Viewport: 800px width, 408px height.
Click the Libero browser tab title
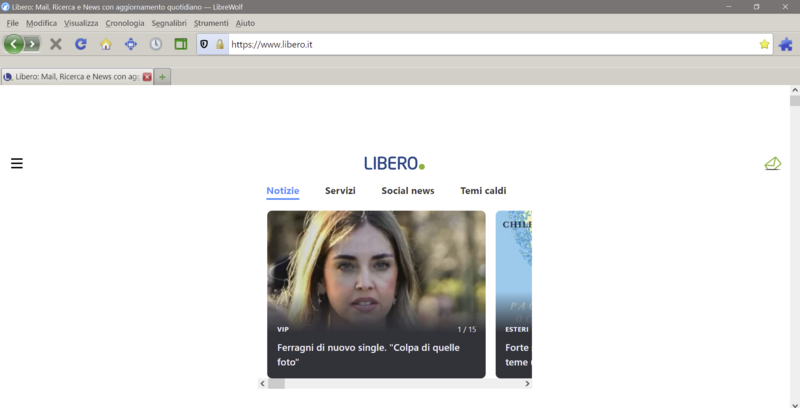(x=77, y=77)
